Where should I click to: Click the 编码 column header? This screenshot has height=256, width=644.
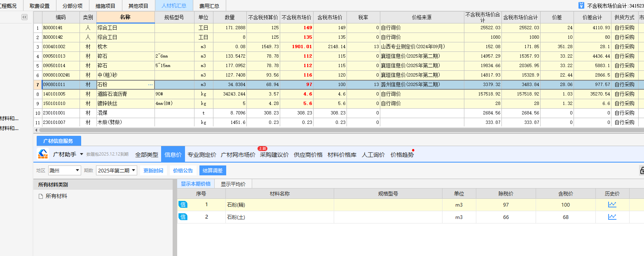(61, 17)
